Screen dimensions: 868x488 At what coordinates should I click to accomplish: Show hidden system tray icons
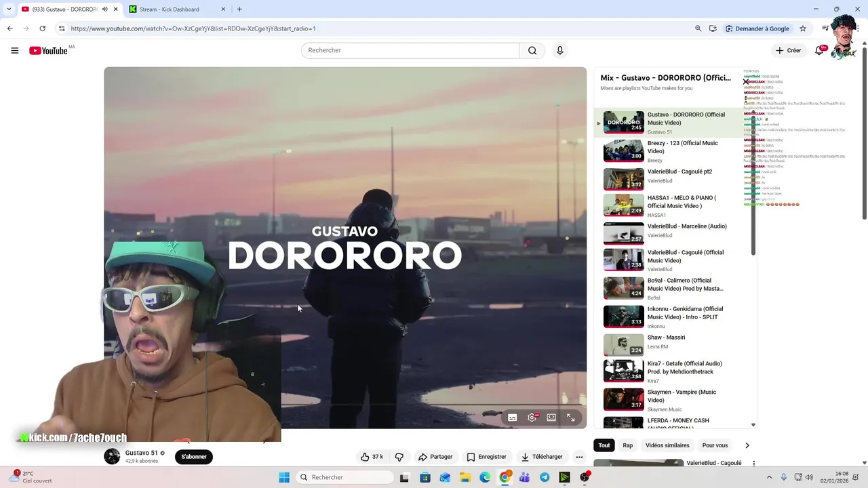769,477
